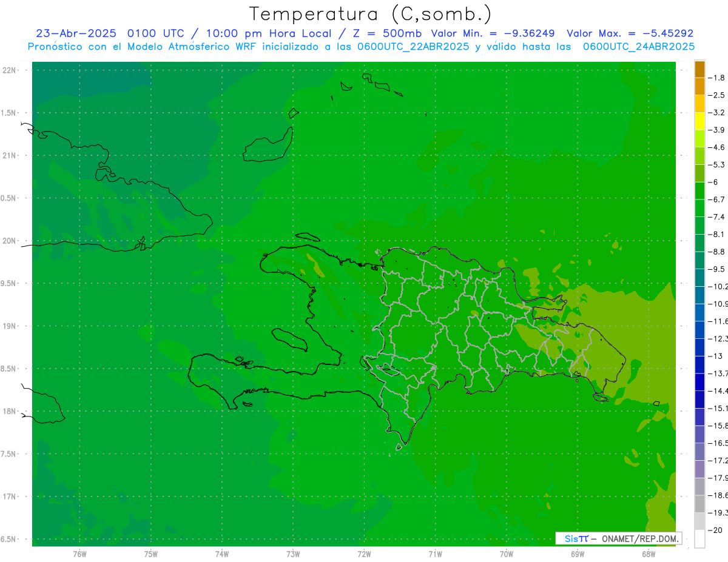
Task: Click the "-20" colorbar label
Action: point(716,530)
